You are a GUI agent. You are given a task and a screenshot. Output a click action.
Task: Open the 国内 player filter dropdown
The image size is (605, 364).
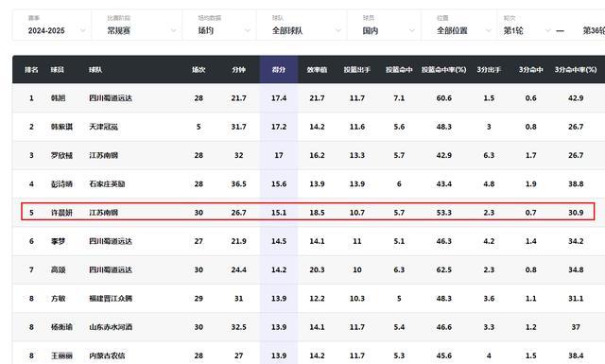[385, 26]
